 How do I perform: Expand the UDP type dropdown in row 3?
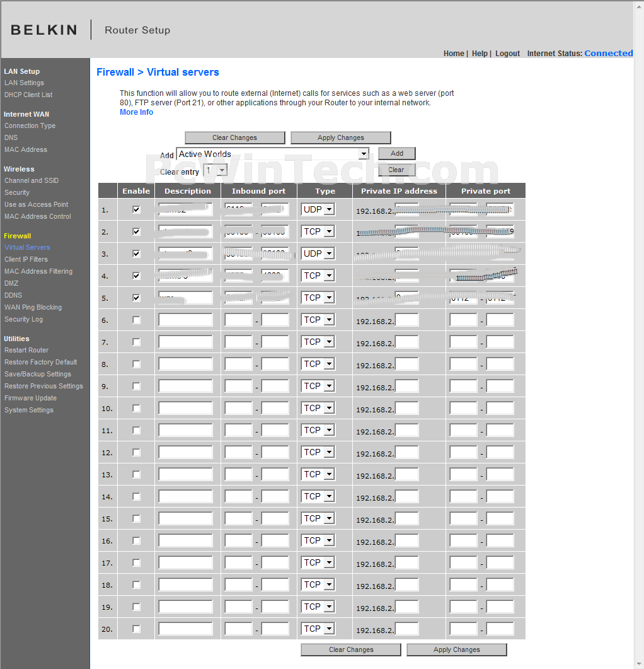[x=318, y=254]
